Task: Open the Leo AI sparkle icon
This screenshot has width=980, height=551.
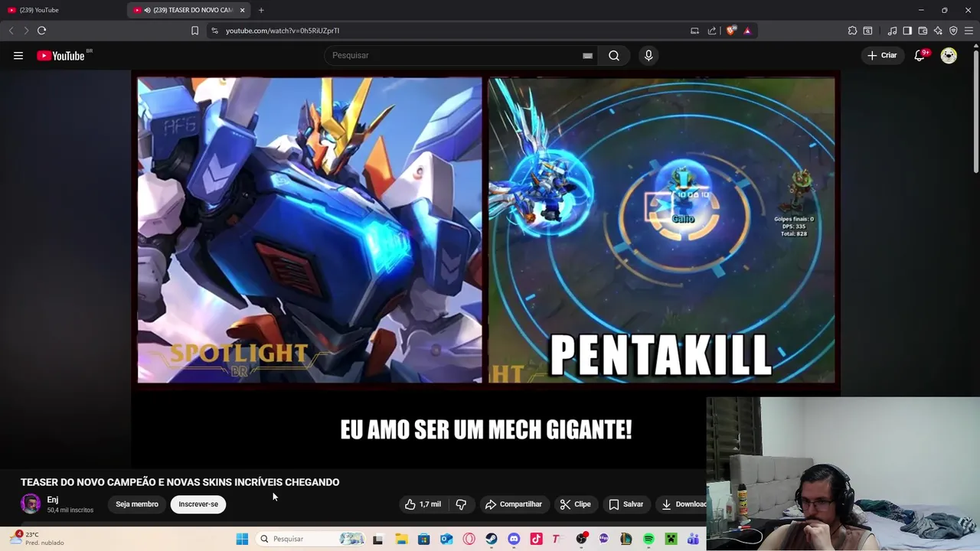Action: [x=938, y=31]
